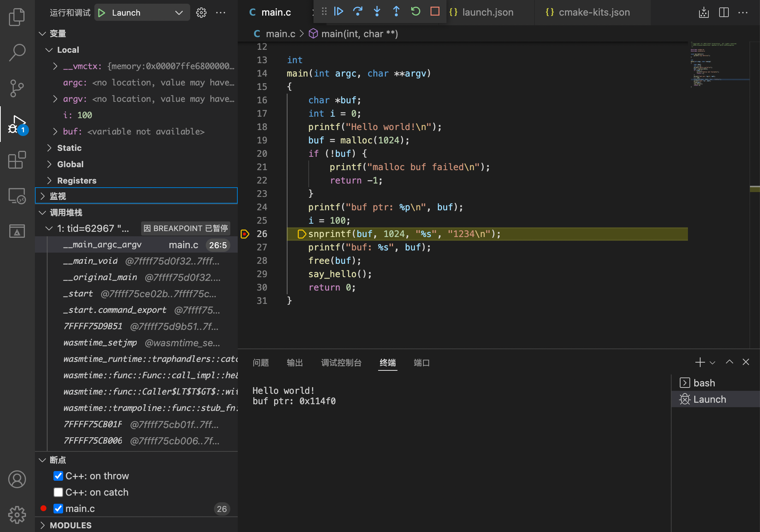Open launch.json via the gear icon

click(x=201, y=13)
